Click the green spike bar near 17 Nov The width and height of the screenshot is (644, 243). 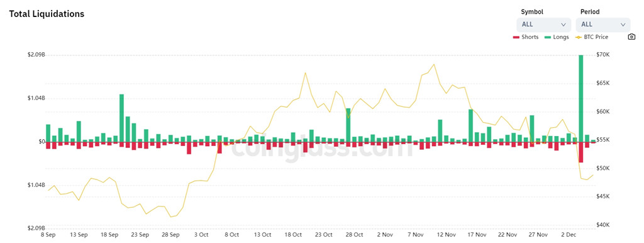pos(470,126)
